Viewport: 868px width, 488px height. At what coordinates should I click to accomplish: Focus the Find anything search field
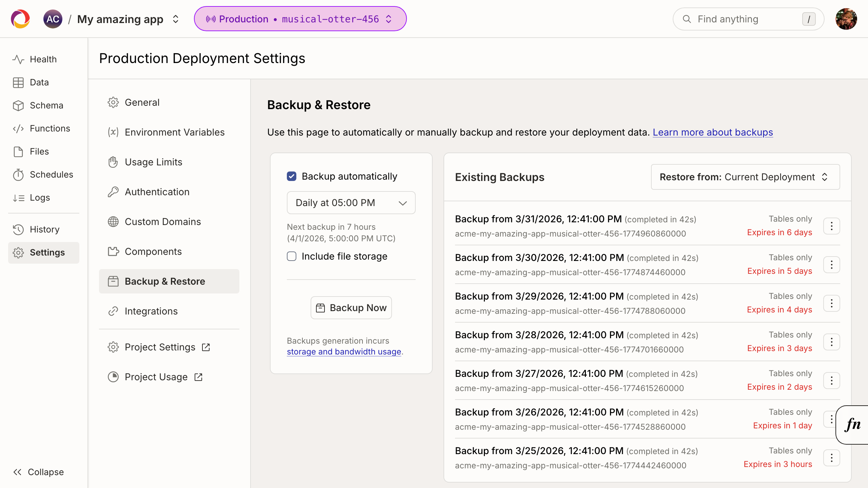[x=748, y=19]
